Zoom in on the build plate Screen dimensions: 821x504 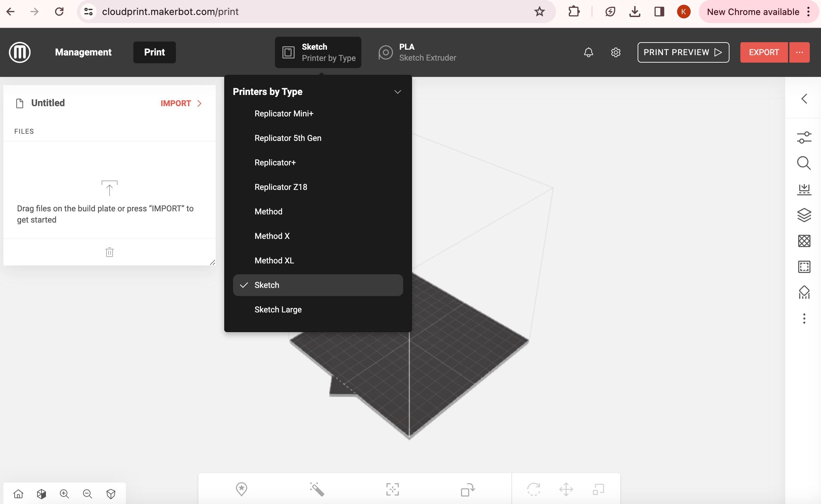tap(64, 494)
